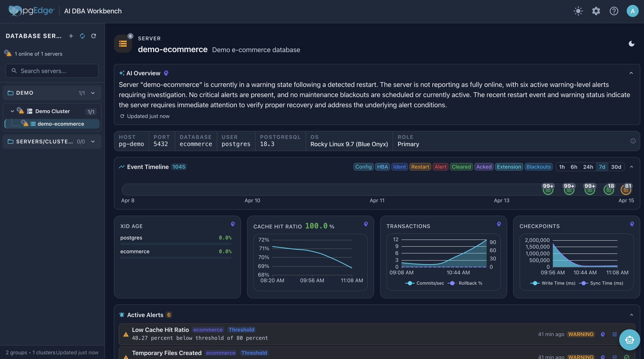Select the 24h timeline range

[588, 167]
